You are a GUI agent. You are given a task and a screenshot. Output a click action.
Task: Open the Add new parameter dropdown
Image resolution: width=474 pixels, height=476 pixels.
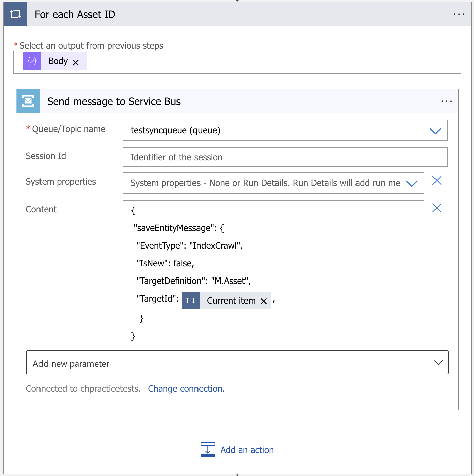[438, 362]
